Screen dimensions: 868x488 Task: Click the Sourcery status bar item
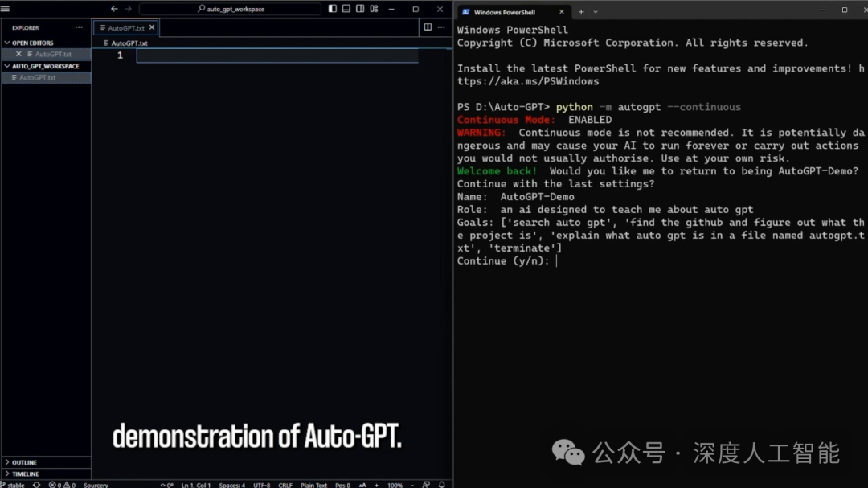point(96,485)
